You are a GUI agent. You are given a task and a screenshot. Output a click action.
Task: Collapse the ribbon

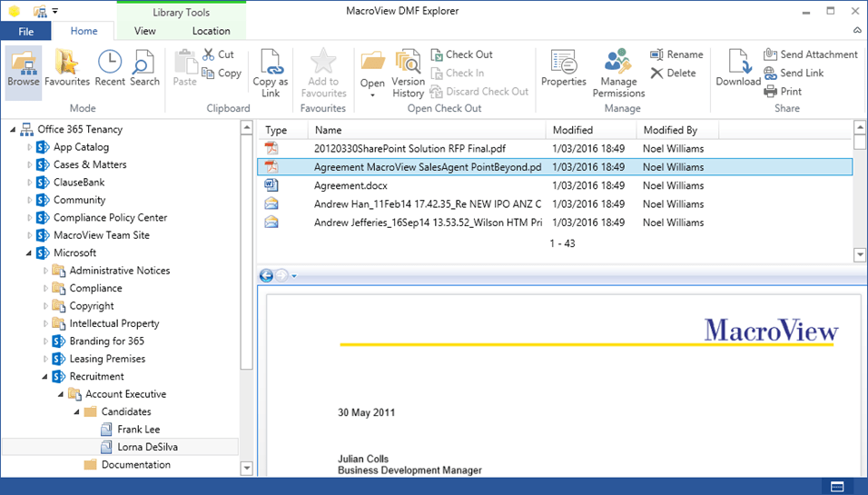point(857,31)
